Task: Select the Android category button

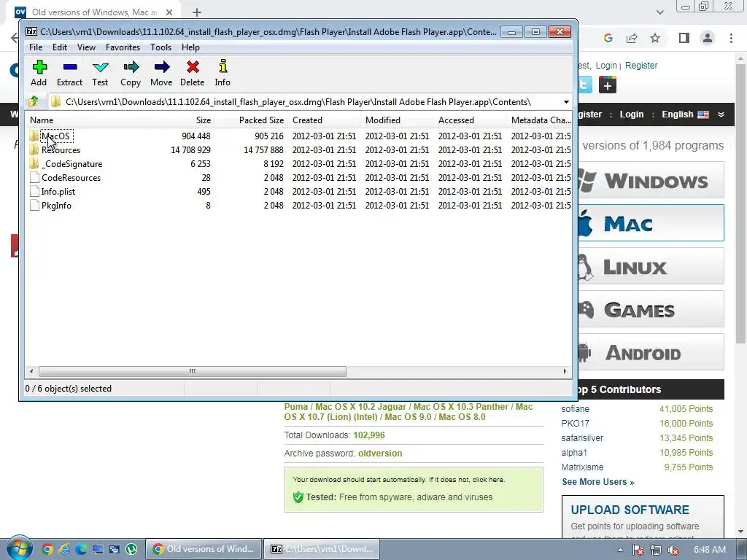Action: pos(651,352)
